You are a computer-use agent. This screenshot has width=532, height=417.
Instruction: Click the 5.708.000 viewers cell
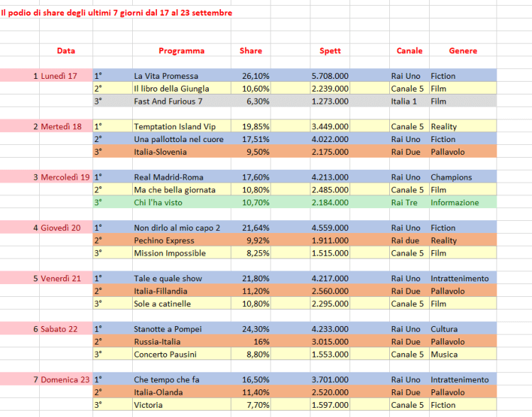pos(330,76)
